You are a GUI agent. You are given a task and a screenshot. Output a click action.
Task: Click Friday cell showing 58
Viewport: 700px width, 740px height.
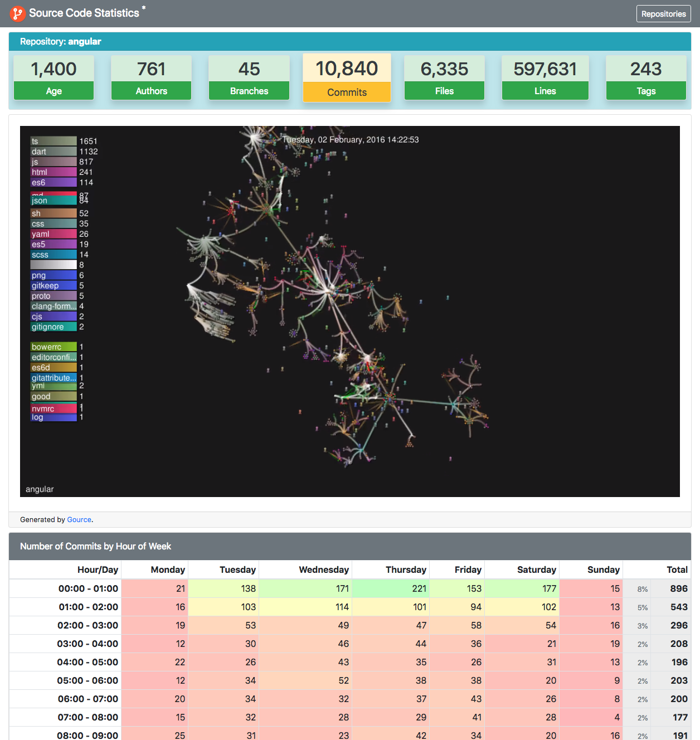pyautogui.click(x=458, y=625)
